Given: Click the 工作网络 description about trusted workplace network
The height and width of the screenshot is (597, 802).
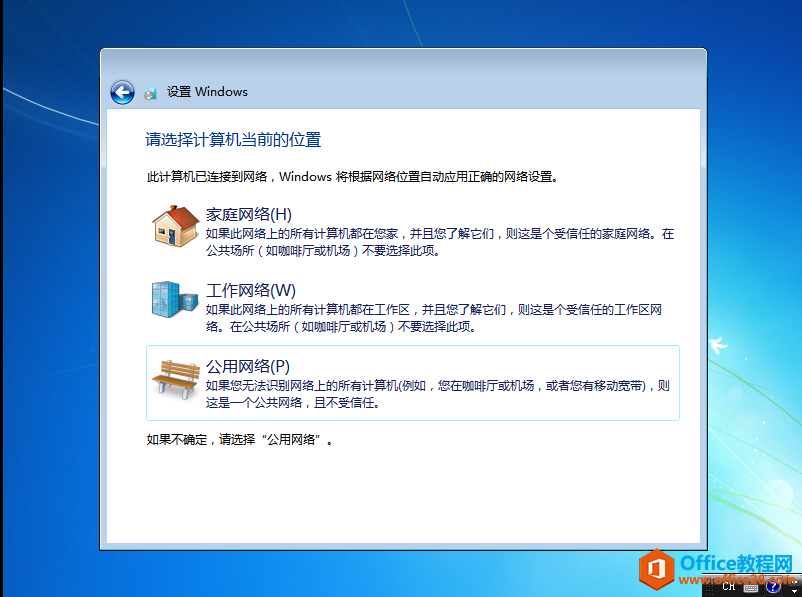Looking at the screenshot, I should coord(434,318).
